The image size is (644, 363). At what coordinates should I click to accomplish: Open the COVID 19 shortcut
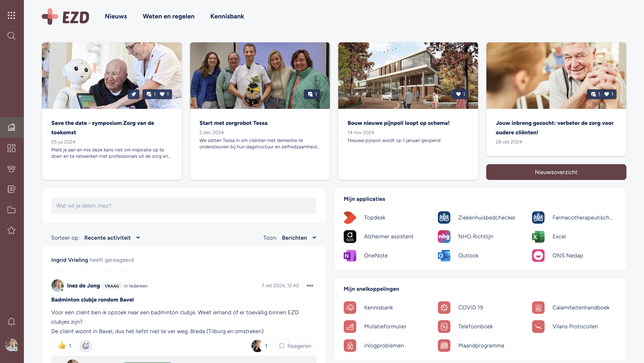(460, 307)
